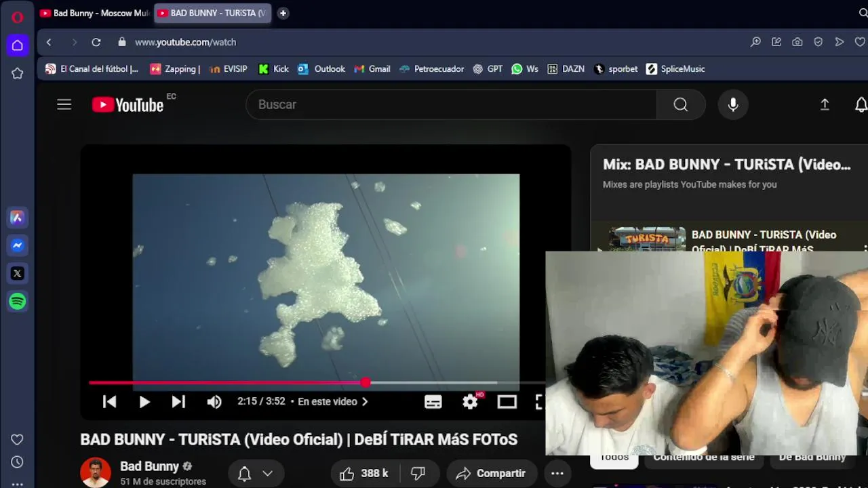
Task: Open Messenger in Opera sidebar
Action: pos(18,245)
